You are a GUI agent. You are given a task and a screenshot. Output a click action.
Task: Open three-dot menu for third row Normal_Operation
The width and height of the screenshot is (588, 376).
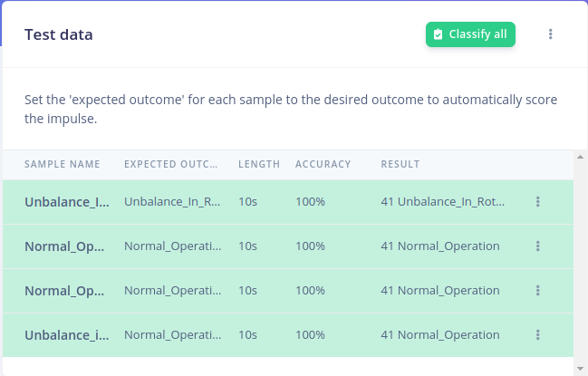537,290
